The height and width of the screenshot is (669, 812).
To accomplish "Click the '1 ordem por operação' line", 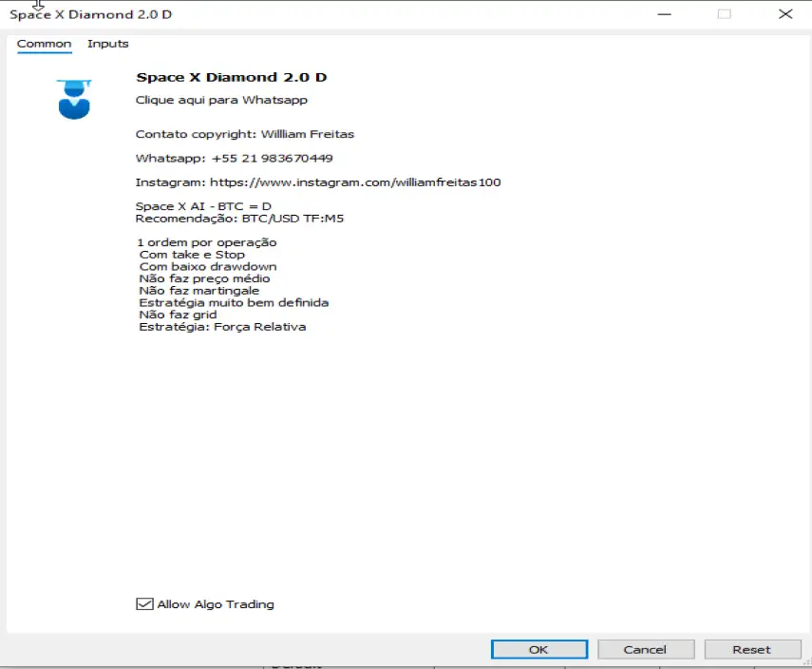I will pyautogui.click(x=207, y=242).
